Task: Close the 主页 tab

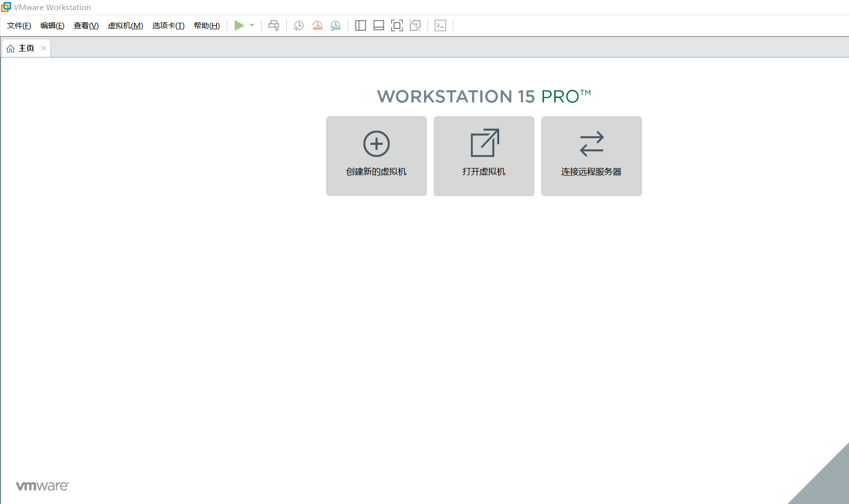Action: 44,48
